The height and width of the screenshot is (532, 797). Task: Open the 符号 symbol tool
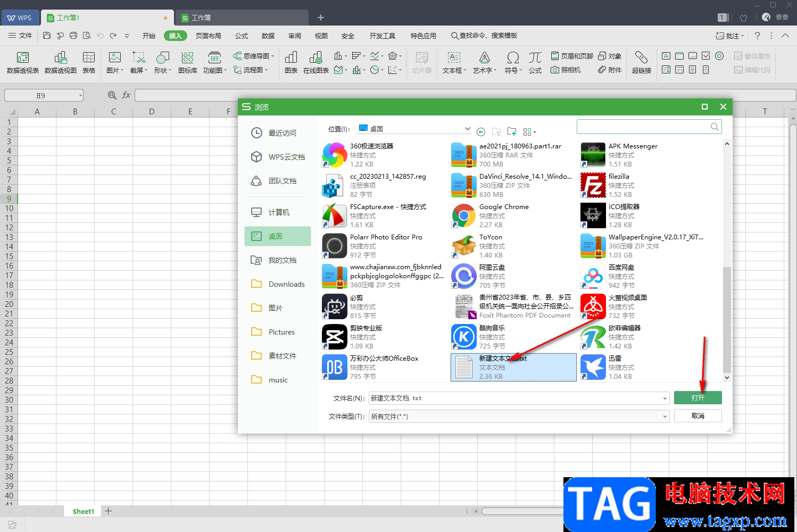pos(513,62)
